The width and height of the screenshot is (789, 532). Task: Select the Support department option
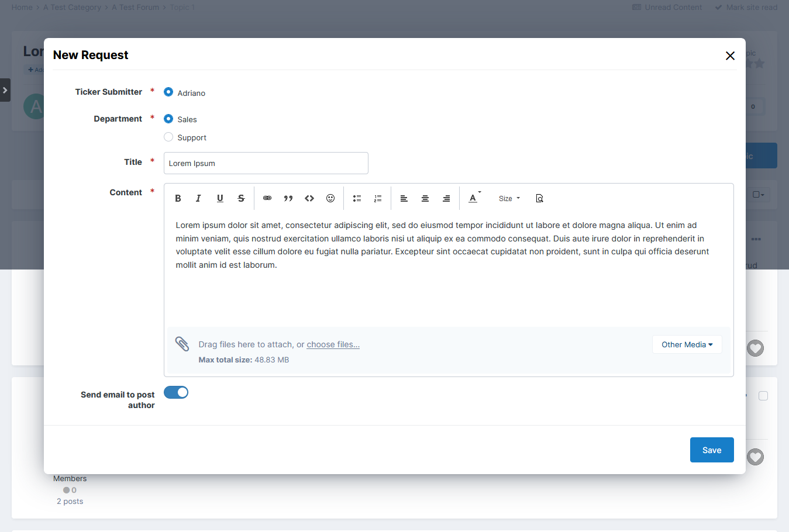coord(168,137)
